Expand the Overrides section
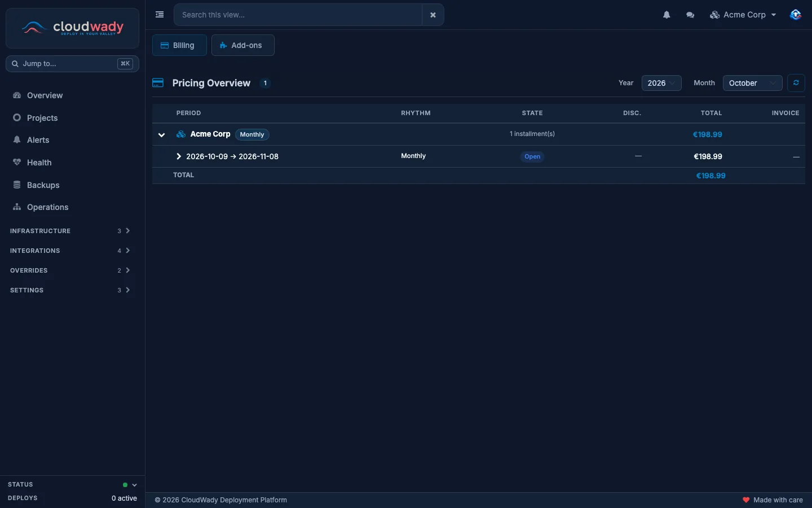 coord(70,270)
